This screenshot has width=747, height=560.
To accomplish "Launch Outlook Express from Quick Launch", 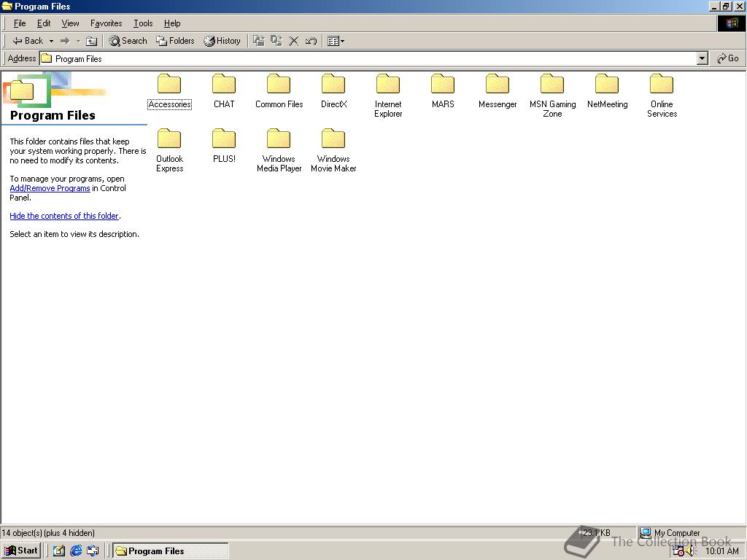I will (x=93, y=551).
